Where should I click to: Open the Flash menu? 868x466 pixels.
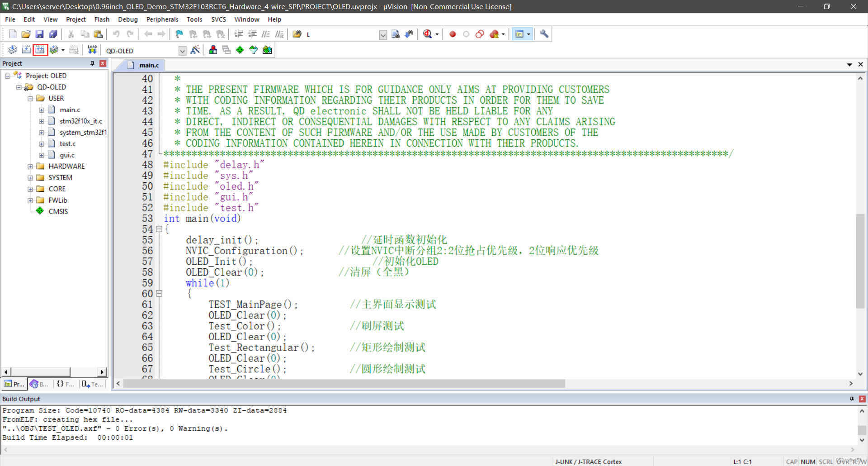102,19
